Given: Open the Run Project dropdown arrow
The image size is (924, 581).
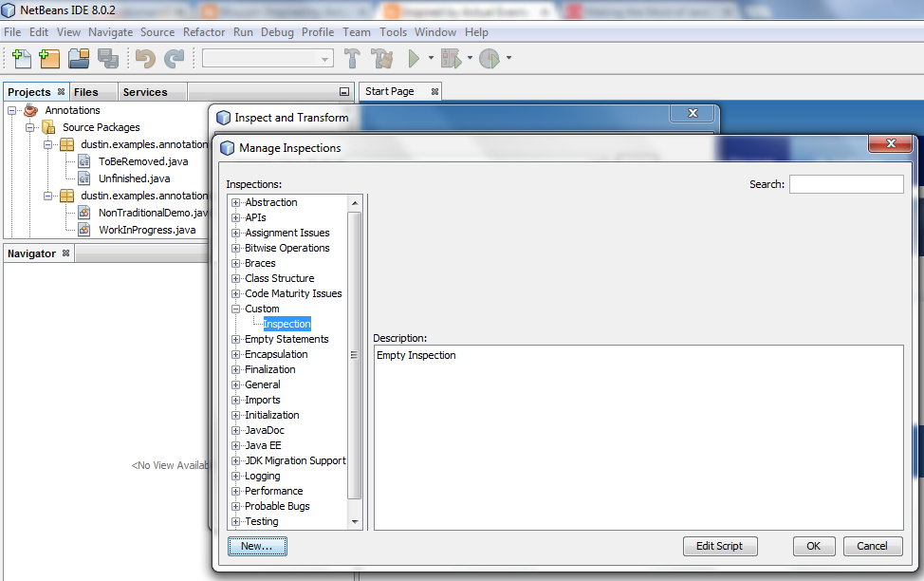Looking at the screenshot, I should point(431,58).
